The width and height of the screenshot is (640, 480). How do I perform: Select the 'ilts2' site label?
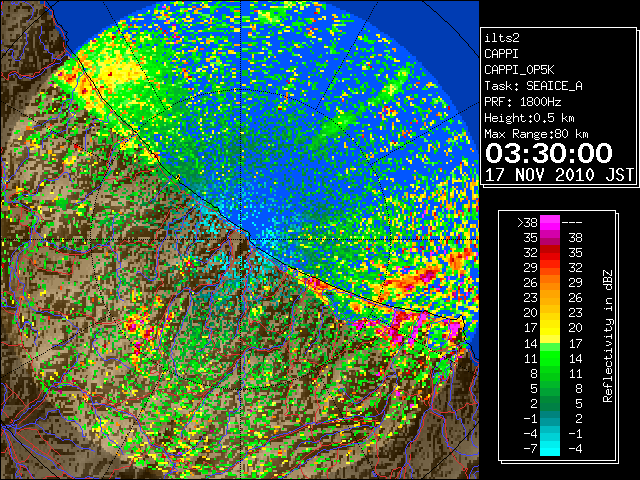tap(502, 38)
